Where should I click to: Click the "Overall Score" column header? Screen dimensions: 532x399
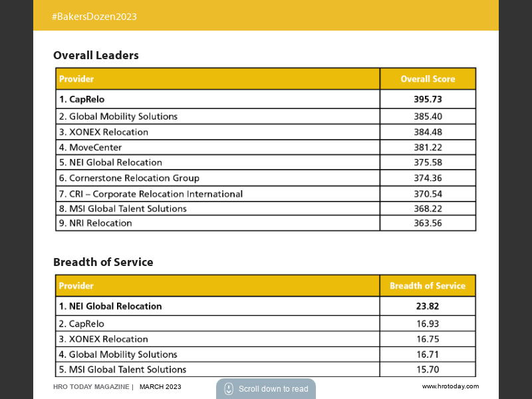(x=428, y=78)
